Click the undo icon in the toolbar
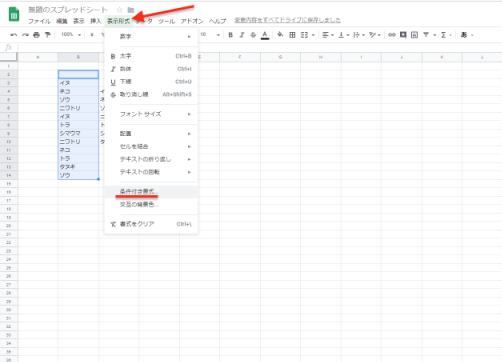The width and height of the screenshot is (502, 362). [14, 35]
